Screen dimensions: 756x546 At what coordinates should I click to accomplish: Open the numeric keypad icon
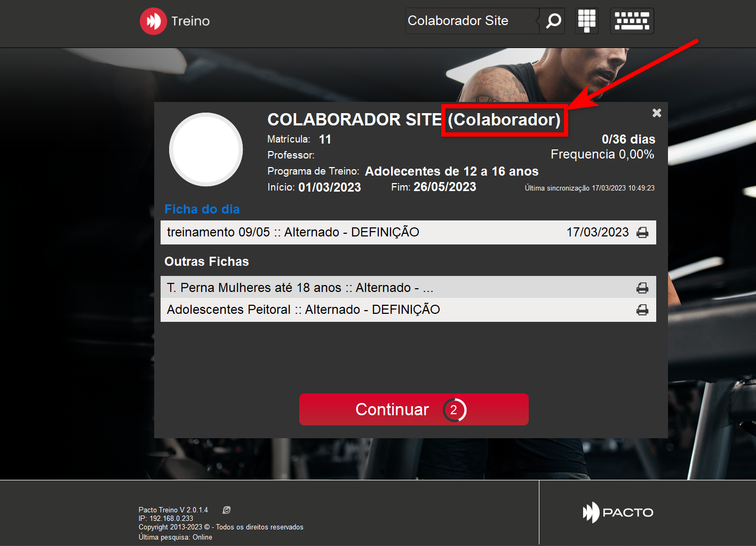click(587, 21)
